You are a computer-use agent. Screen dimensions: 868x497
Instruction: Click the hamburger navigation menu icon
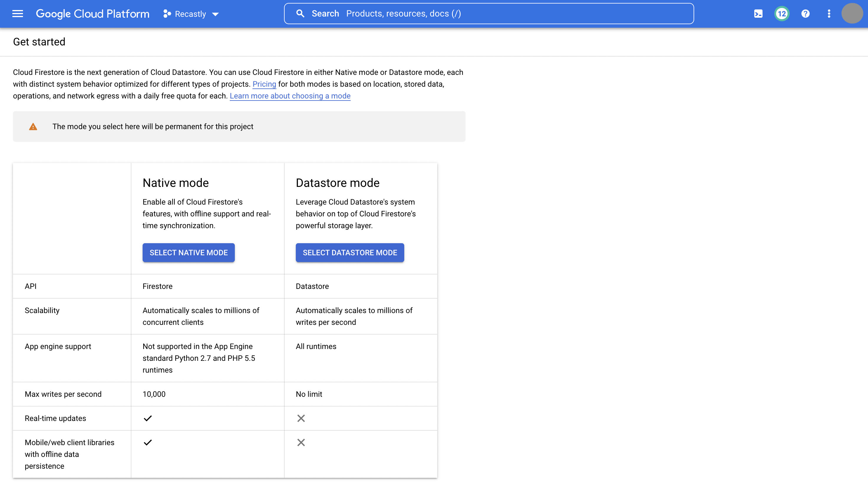[x=17, y=14]
